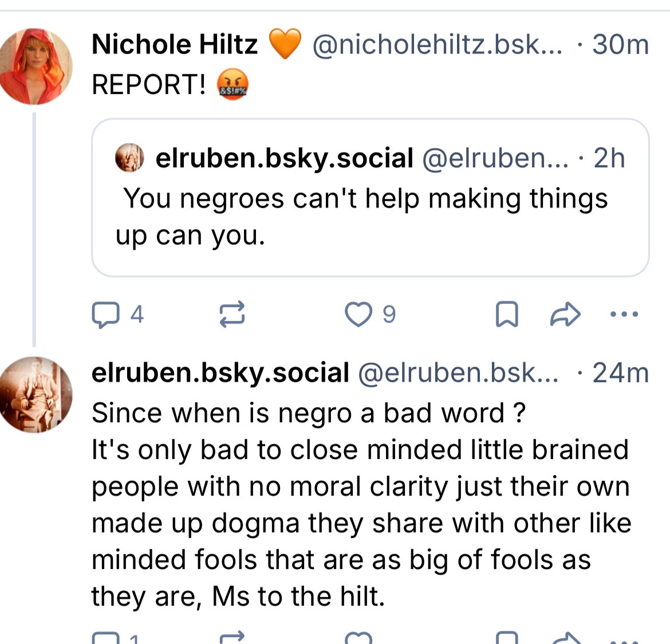View elruben's sepia profile avatar in reply
The image size is (670, 644).
(36, 394)
